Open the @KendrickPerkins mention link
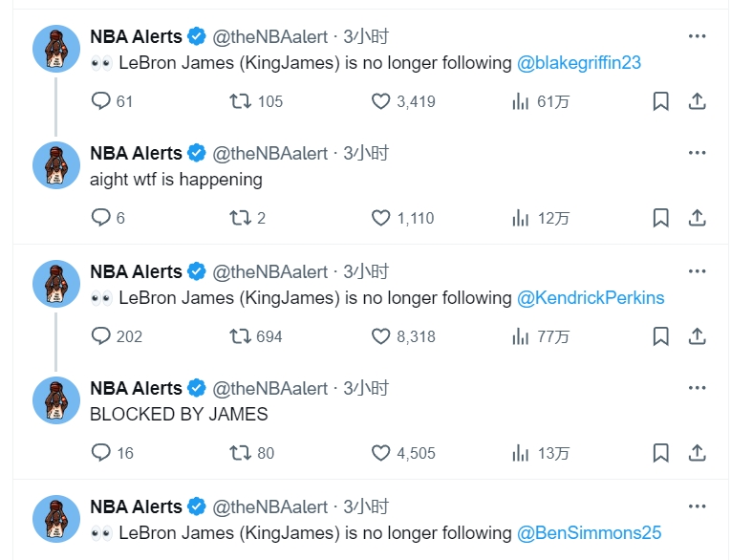This screenshot has height=560, width=731. (590, 298)
